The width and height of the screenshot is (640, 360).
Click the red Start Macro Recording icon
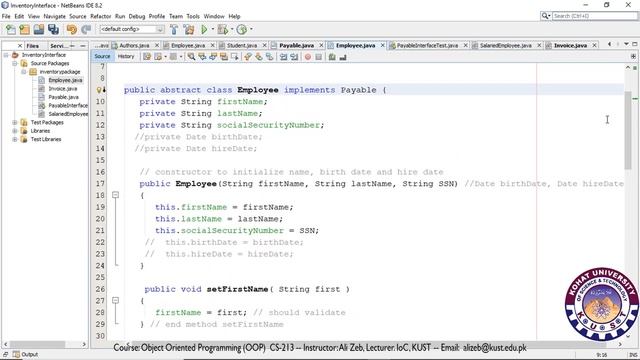point(308,57)
